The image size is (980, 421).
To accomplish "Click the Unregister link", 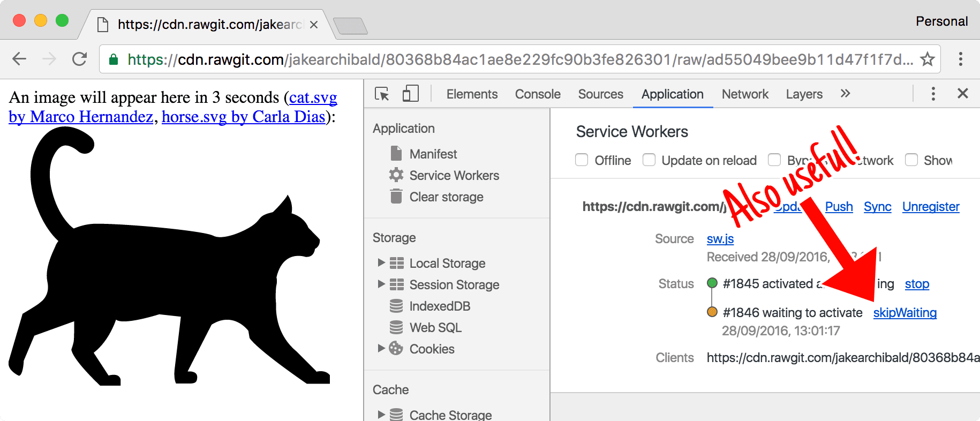I will pyautogui.click(x=930, y=207).
